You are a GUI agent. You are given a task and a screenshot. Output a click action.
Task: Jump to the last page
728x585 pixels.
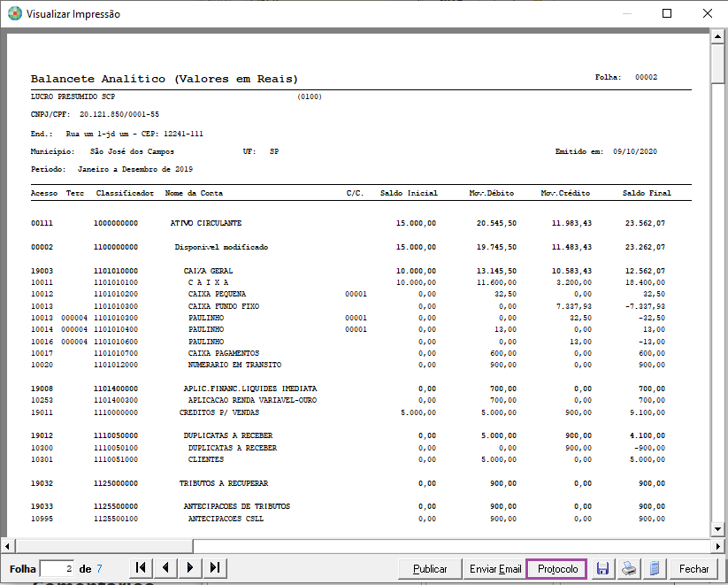coord(214,567)
